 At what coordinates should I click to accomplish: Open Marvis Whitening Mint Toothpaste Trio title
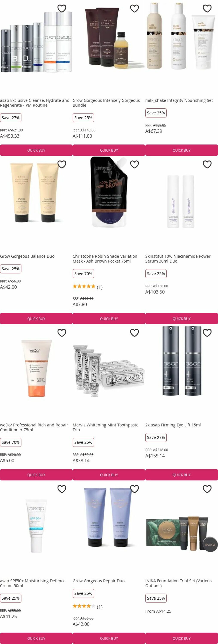(x=105, y=427)
